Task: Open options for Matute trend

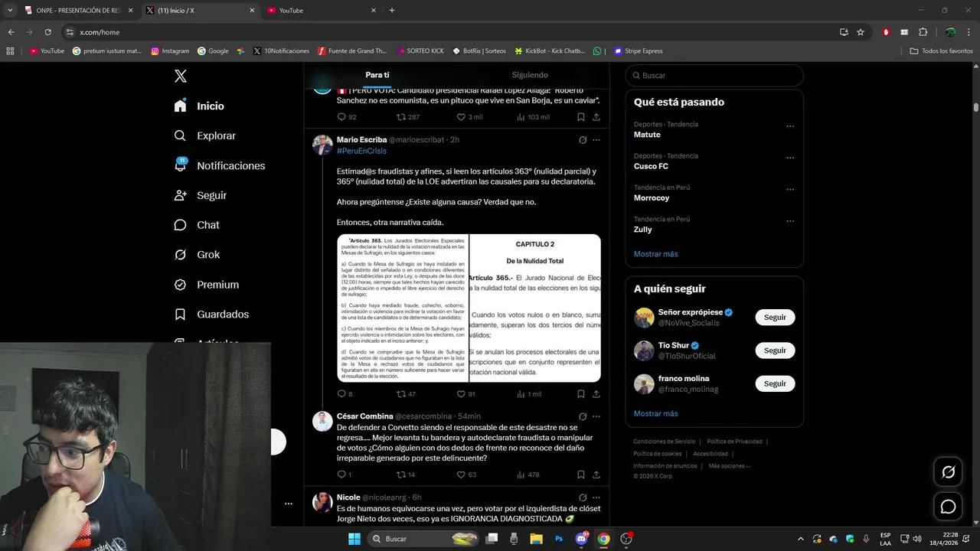Action: [790, 126]
